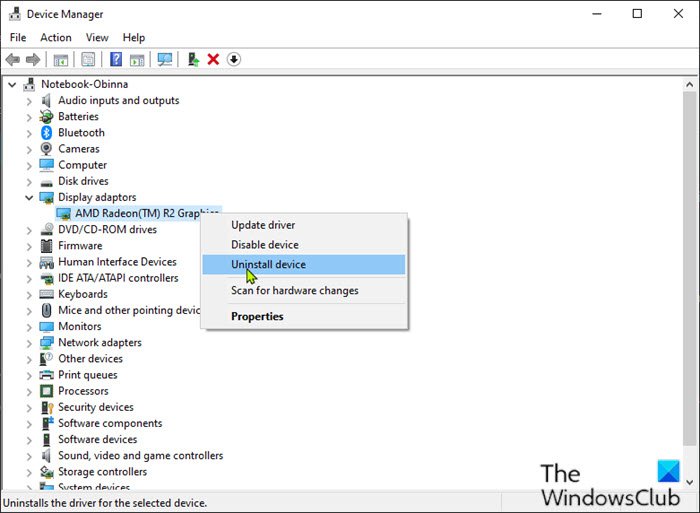
Task: Click Show/Hide Action Pane toolbar icon
Action: click(137, 59)
